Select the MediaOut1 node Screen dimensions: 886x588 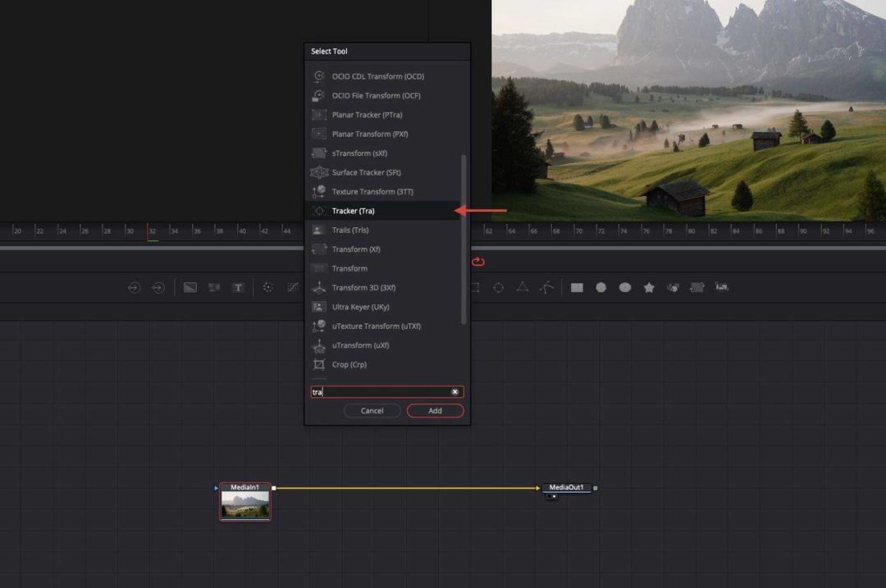[x=569, y=487]
